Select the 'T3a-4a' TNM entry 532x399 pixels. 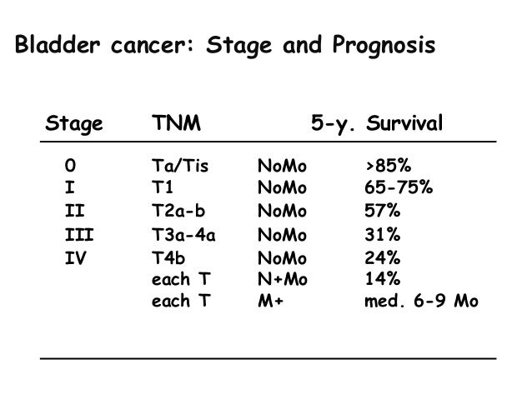[183, 235]
